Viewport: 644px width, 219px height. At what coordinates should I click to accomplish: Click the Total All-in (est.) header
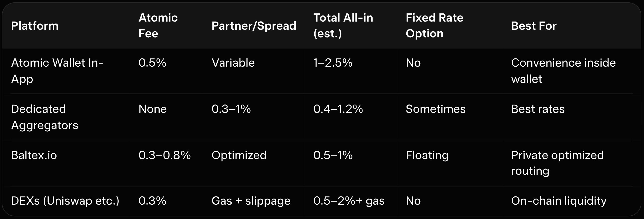tap(343, 25)
